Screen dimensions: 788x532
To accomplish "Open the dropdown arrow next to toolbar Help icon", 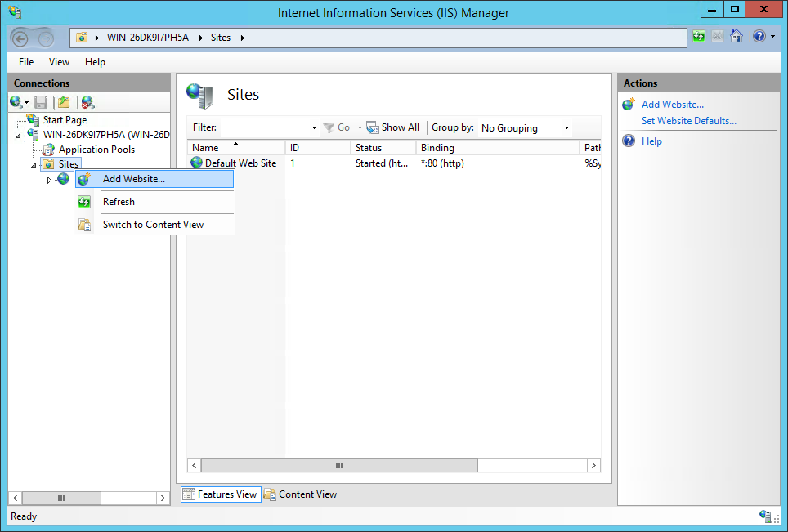I will pos(773,36).
